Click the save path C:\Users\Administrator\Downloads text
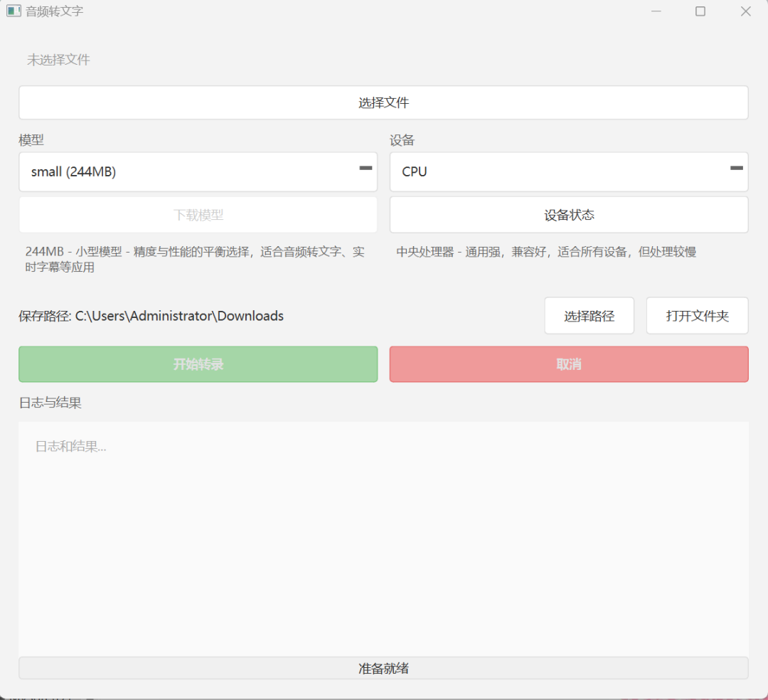768x700 pixels. click(x=179, y=316)
